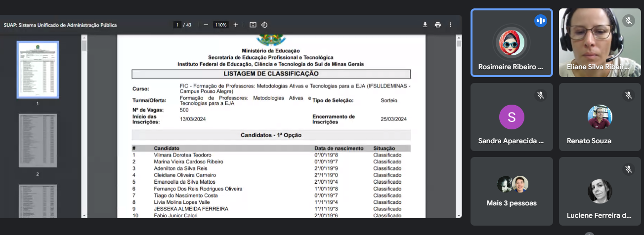Click candidate JESSEKA ALMEIDA FERREIRA
Screen dimensions: 644x235
coord(191,209)
